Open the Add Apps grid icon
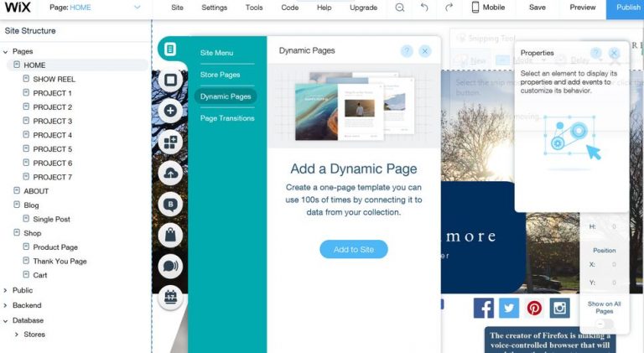Image resolution: width=644 pixels, height=353 pixels. [170, 142]
